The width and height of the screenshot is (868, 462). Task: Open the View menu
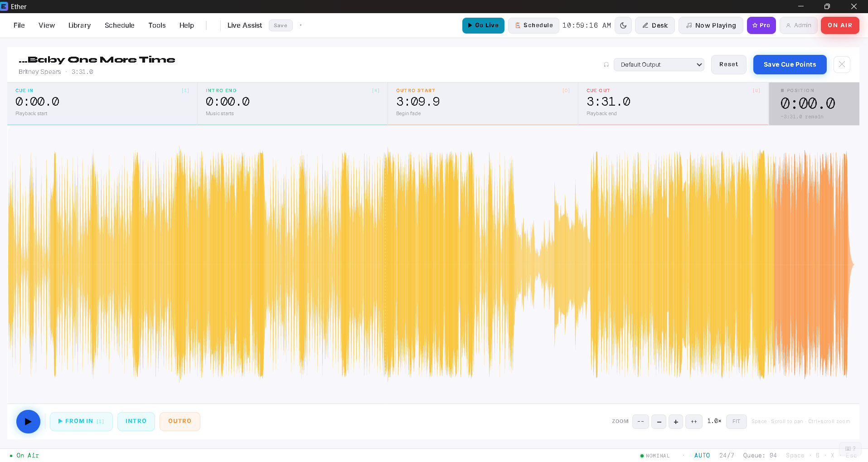tap(47, 25)
